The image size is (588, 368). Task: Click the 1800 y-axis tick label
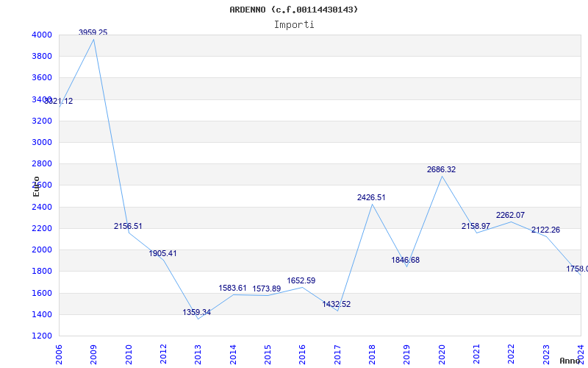42,271
